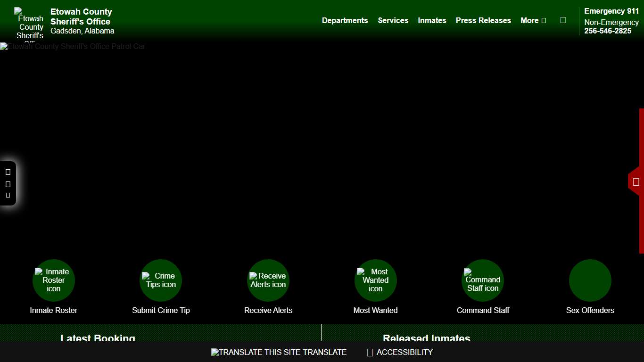Open the Command Staff circle icon
Viewport: 644px width, 362px height.
(x=483, y=280)
